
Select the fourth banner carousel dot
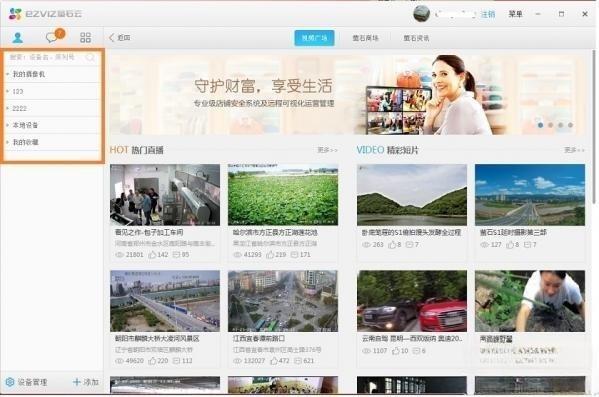(x=570, y=125)
